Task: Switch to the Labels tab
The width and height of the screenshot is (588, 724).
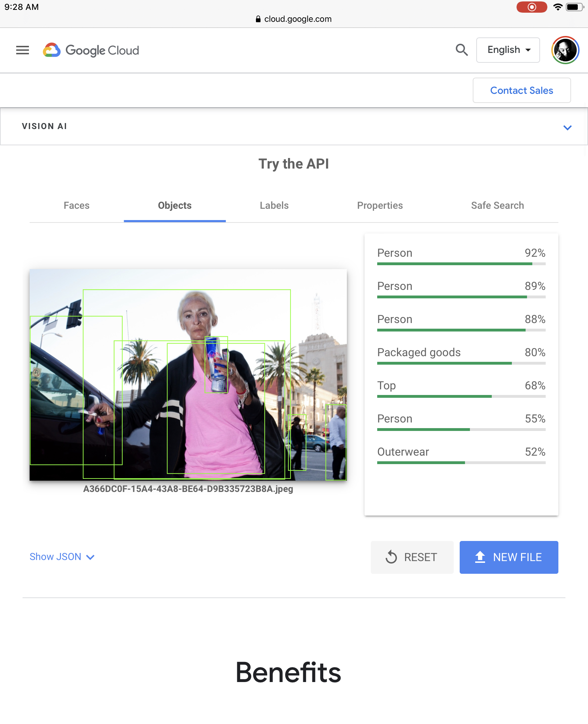Action: tap(274, 206)
